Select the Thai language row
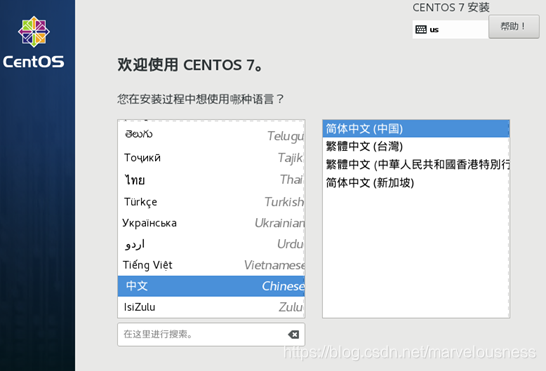546x371 pixels. [211, 180]
